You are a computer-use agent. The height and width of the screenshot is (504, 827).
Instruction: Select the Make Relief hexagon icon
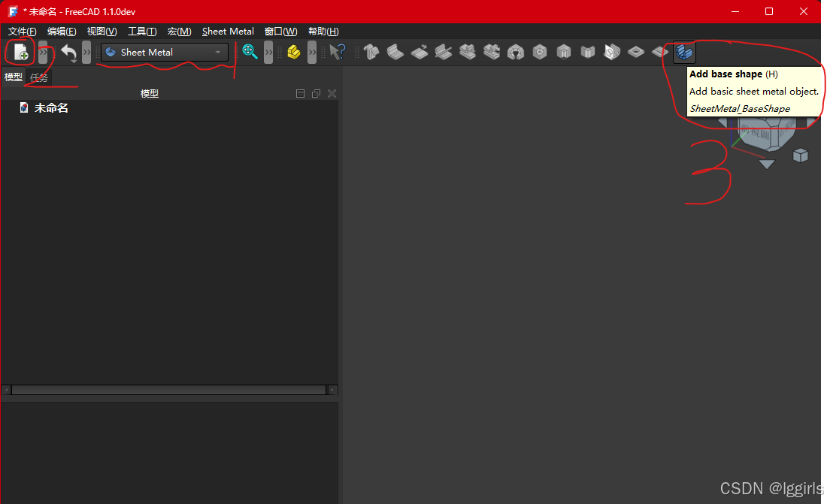540,52
